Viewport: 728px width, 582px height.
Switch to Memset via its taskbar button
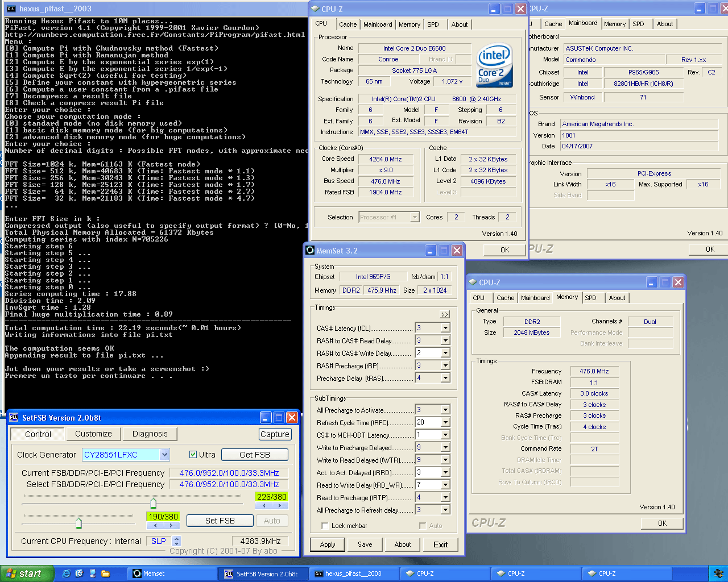[172, 573]
